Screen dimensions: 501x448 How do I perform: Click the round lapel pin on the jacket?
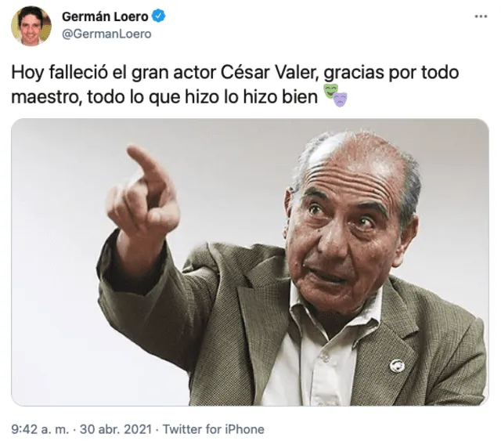(397, 366)
